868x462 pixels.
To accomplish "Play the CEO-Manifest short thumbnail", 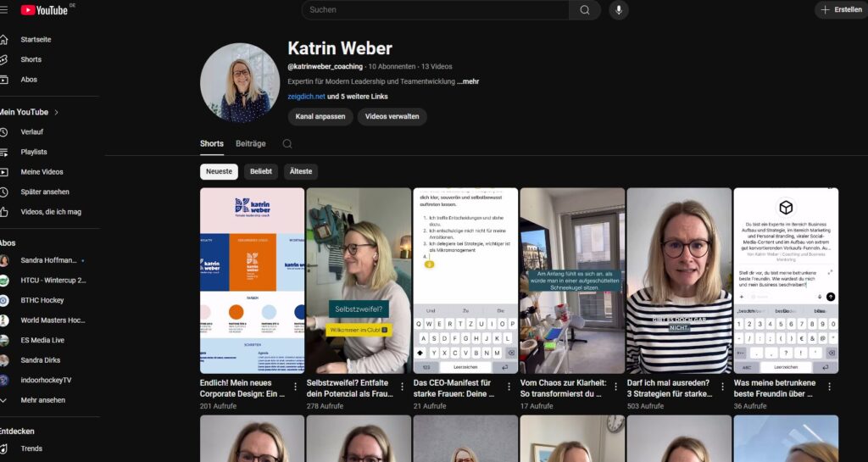I will (x=465, y=281).
